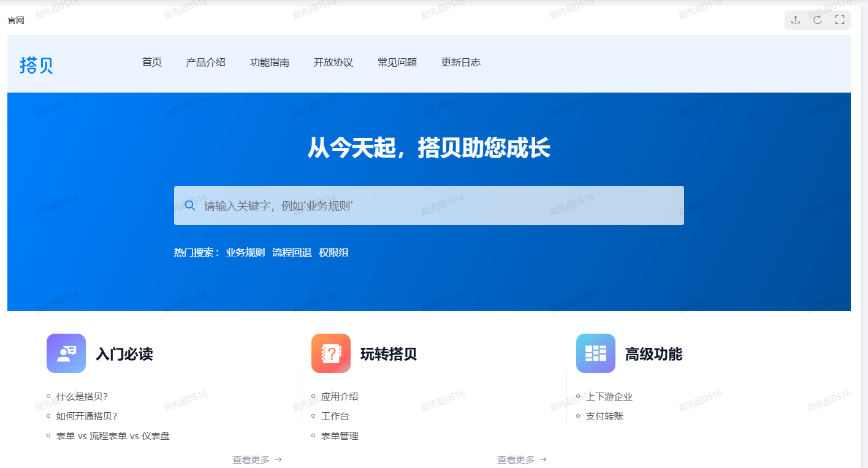This screenshot has width=868, height=468.
Task: Click the orange 玩转搭贝 question-mark icon
Action: pyautogui.click(x=330, y=353)
